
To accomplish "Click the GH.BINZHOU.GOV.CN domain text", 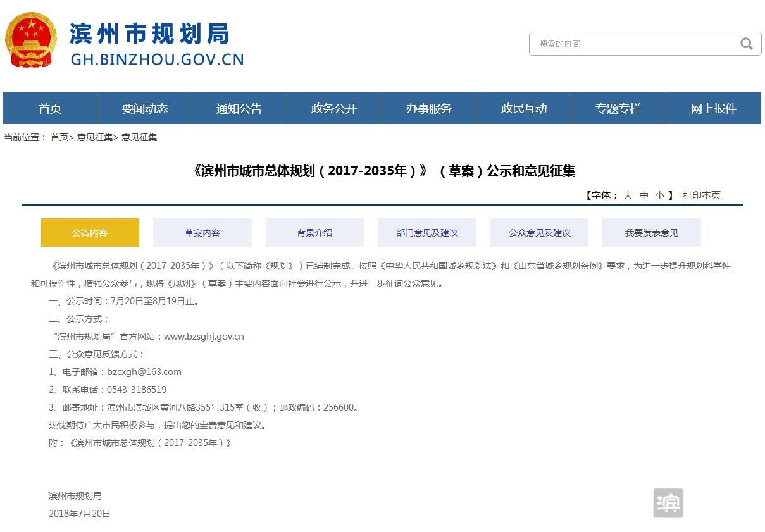I will pyautogui.click(x=157, y=59).
